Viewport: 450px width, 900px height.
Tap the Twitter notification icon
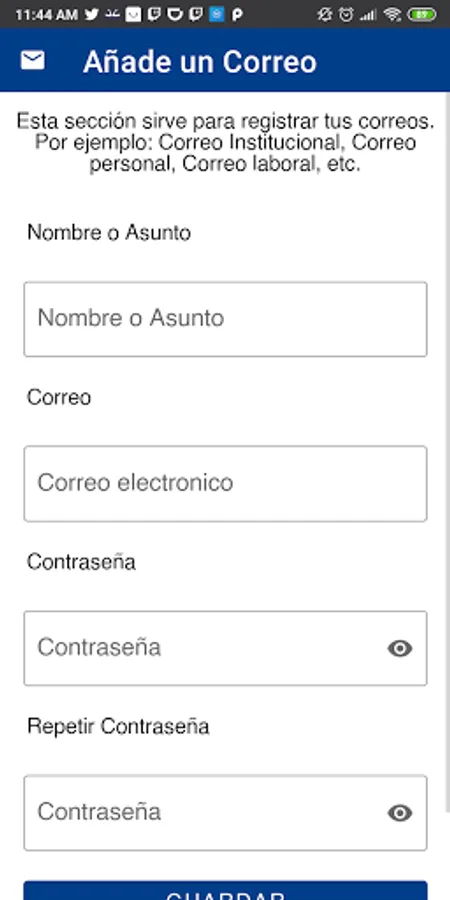point(91,14)
